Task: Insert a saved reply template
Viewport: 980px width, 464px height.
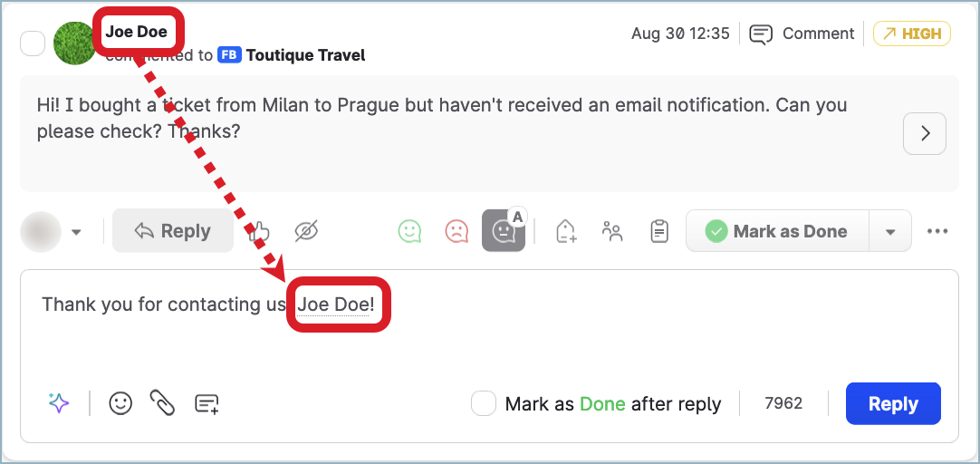Action: [x=207, y=403]
